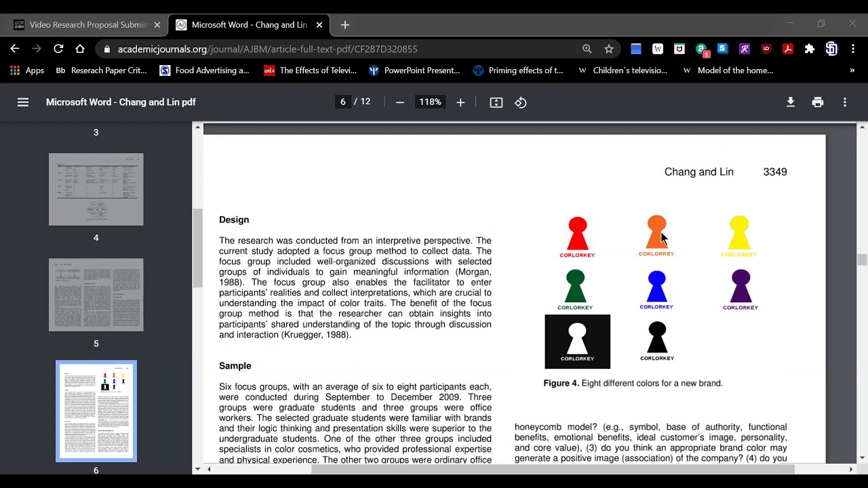
Task: Click the 'Design' section heading
Action: [x=234, y=220]
